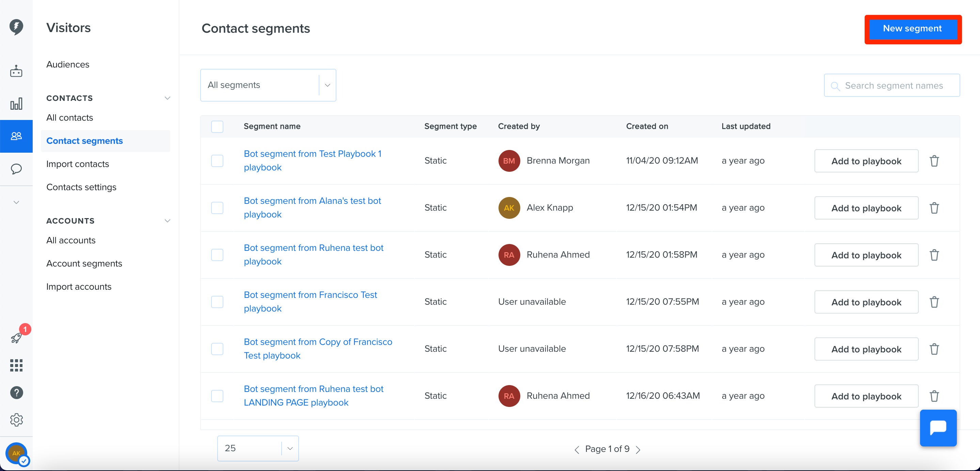Open Account segments menu item
The image size is (980, 471).
coord(84,263)
